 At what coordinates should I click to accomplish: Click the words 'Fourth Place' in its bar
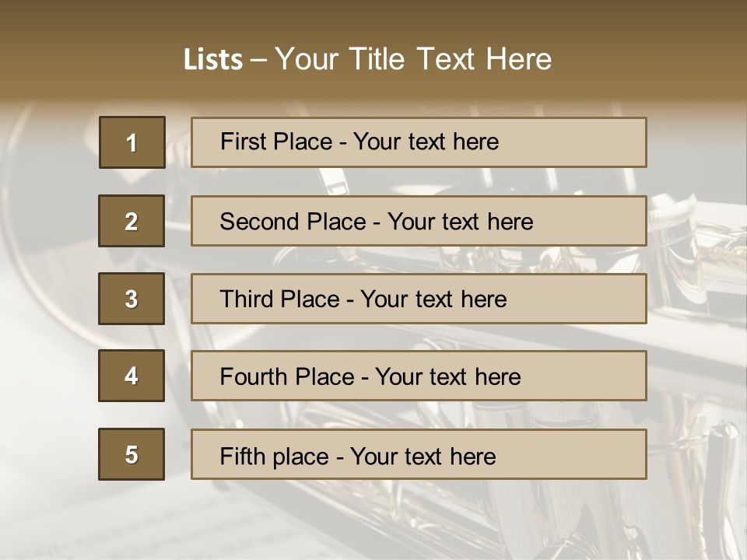tap(286, 377)
